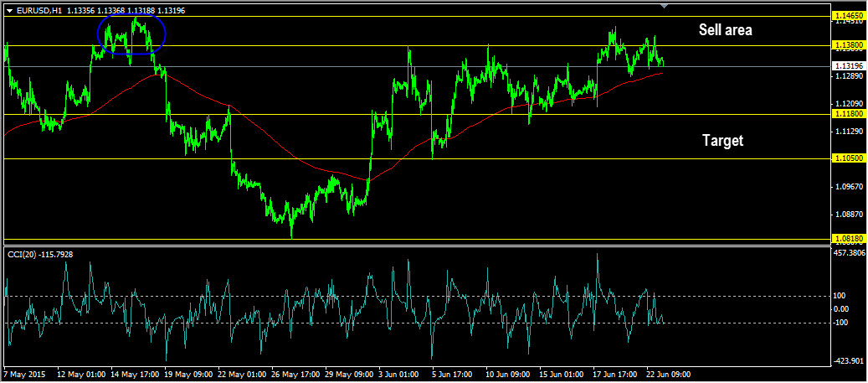868x383 pixels.
Task: Click the triangle icon beside EURUSD,H1
Action: tap(9, 10)
